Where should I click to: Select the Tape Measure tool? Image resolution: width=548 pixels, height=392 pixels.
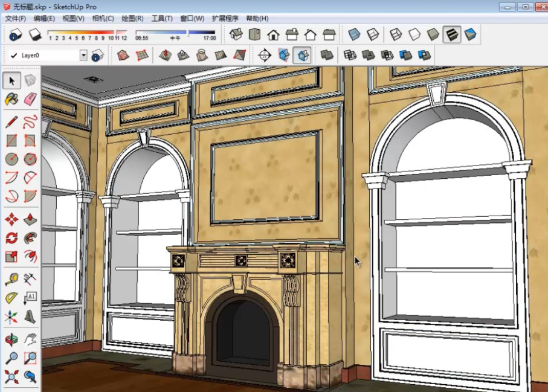point(11,279)
